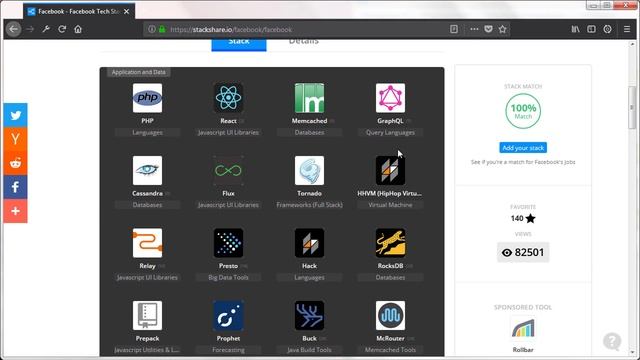Open React's Javascript UI Libraries category
The height and width of the screenshot is (360, 640).
pyautogui.click(x=228, y=132)
